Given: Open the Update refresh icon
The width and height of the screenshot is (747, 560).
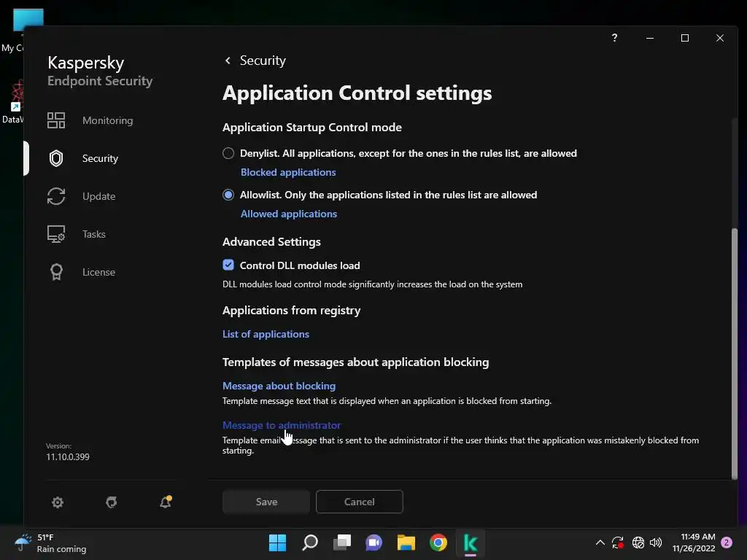Looking at the screenshot, I should tap(56, 196).
